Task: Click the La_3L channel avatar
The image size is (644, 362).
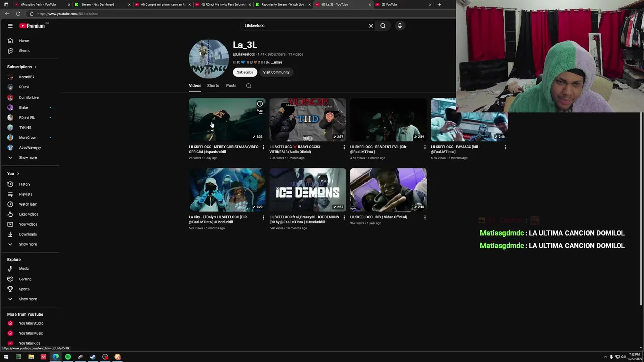Action: click(209, 59)
